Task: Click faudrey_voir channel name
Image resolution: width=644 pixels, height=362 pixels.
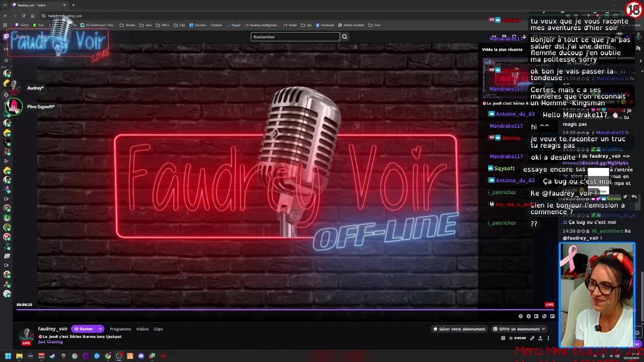Action: point(52,329)
